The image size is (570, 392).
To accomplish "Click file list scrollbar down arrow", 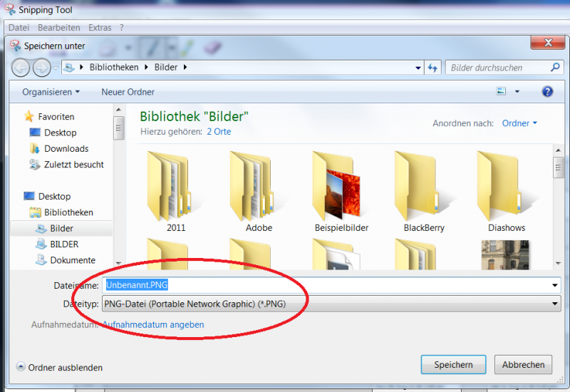I will coord(558,263).
